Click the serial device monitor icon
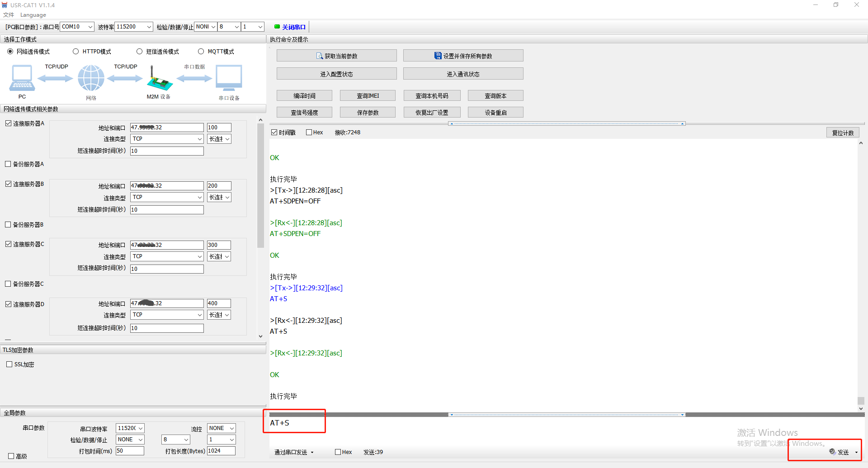 [229, 78]
